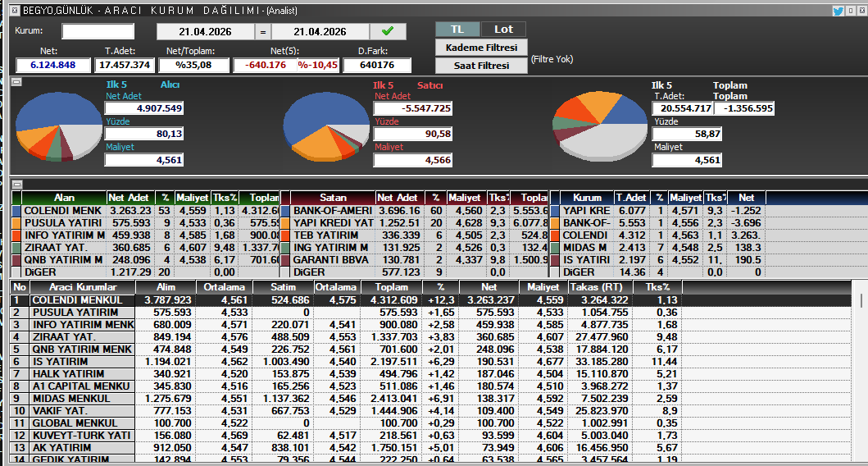Click blue swatch beside COLENDI MENK in Alan

[16, 211]
